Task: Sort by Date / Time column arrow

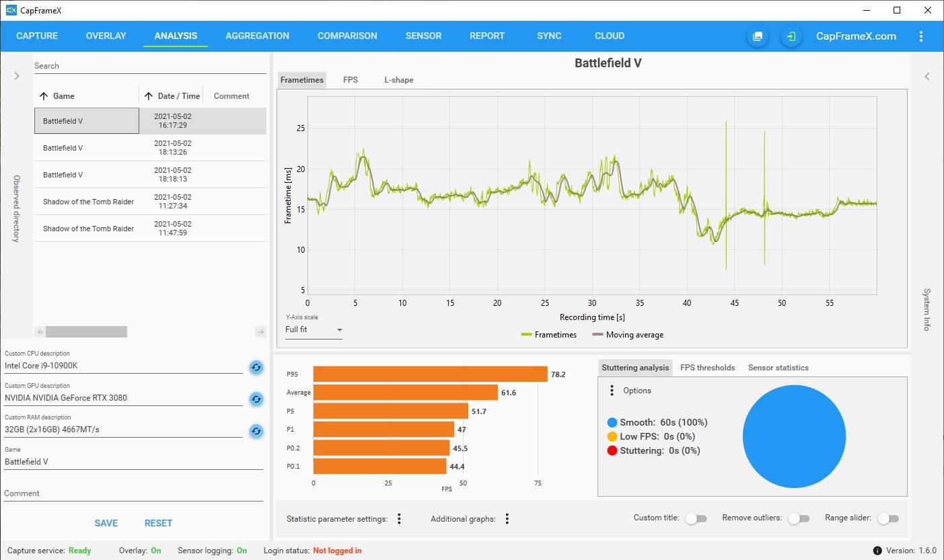Action: coord(149,96)
